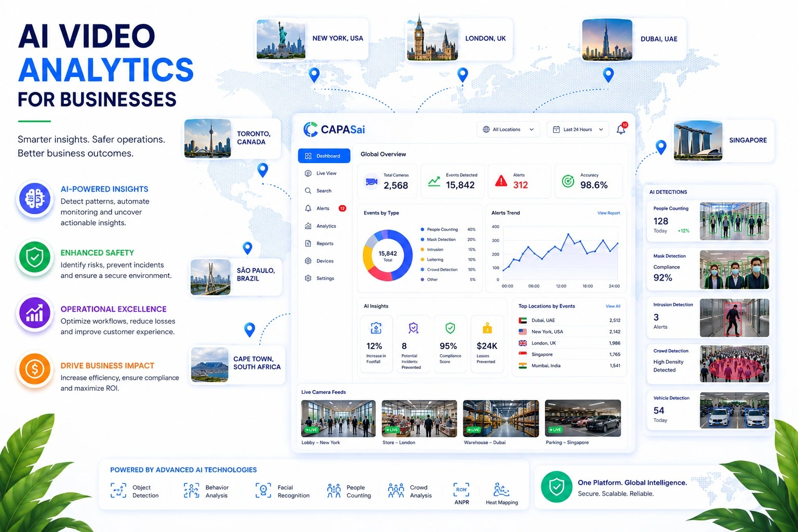Screen dimensions: 798x532
Task: Select People Counting legend dot
Action: pos(422,229)
